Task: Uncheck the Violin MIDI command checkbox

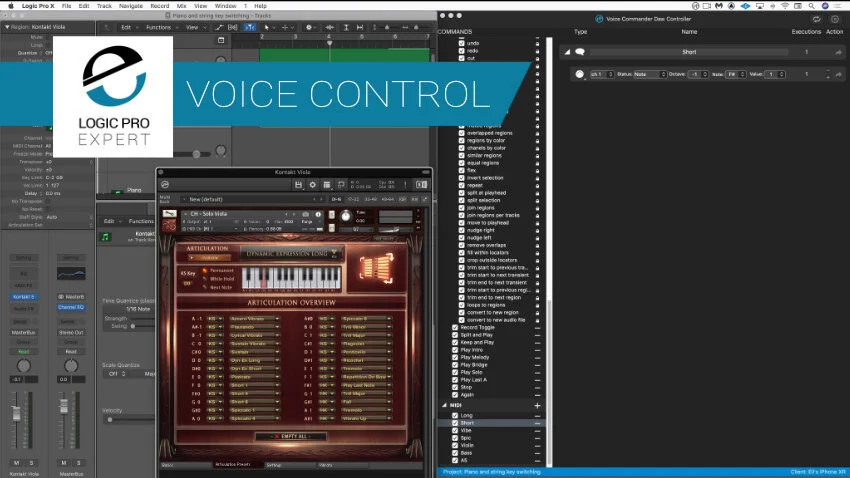Action: tap(455, 445)
